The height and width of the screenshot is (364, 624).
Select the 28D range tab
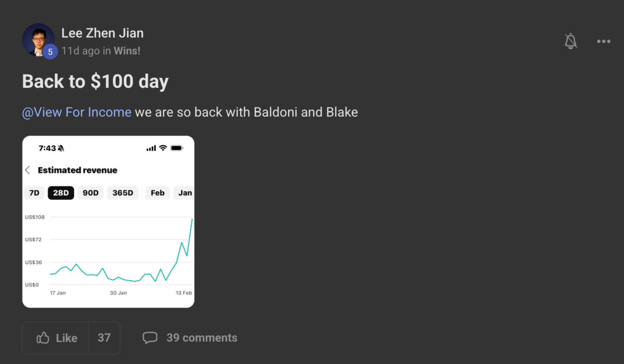click(x=61, y=193)
